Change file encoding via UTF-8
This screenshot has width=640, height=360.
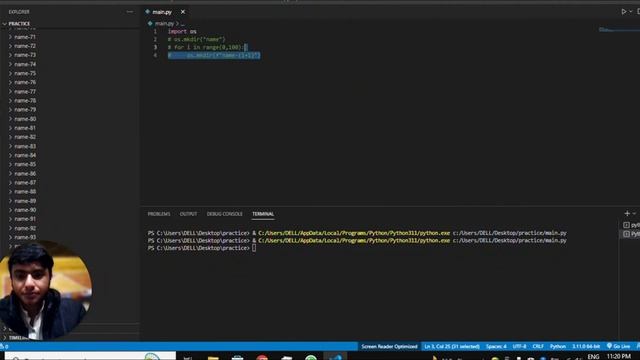pos(519,347)
